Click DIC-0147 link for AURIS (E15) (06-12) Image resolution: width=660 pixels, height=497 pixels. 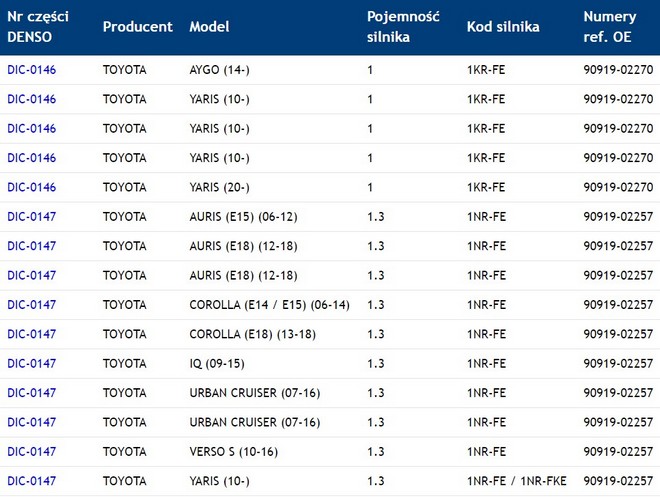tap(31, 216)
